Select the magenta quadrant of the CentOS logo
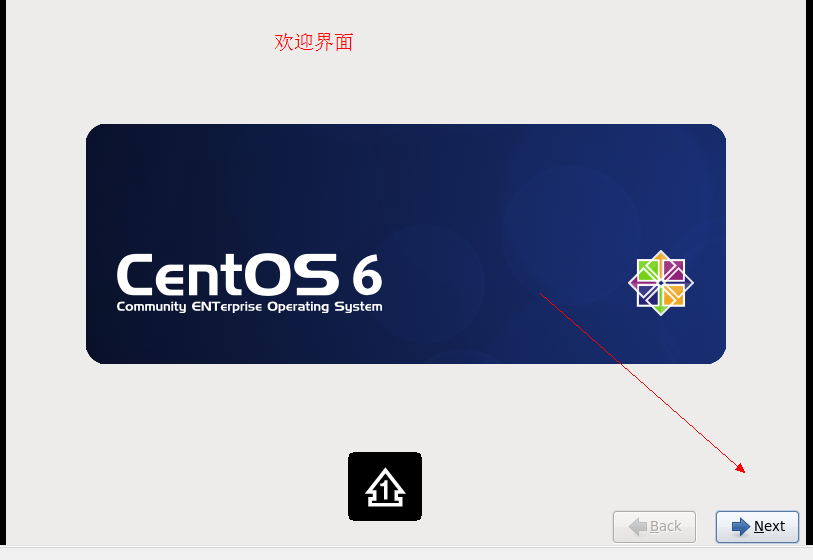 (673, 271)
